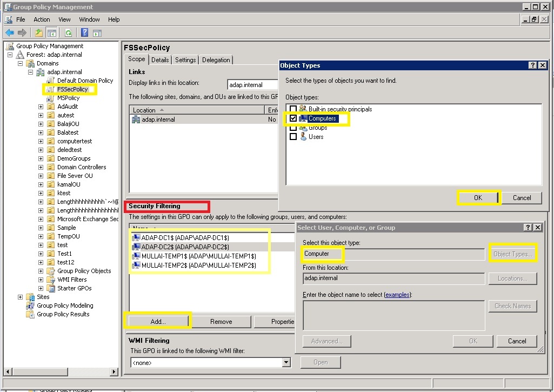Select the Export List toolbar icon

pyautogui.click(x=98, y=32)
